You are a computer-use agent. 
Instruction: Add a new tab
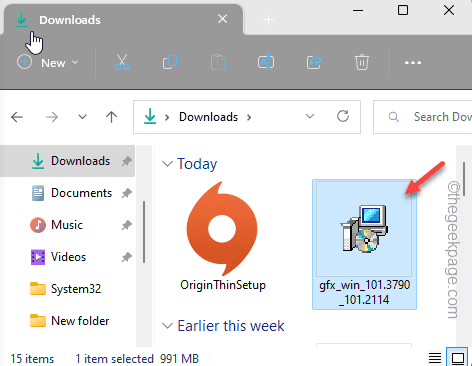click(x=268, y=20)
